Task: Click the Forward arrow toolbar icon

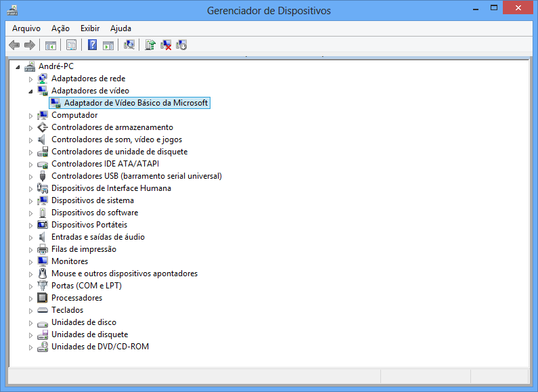Action: 30,45
